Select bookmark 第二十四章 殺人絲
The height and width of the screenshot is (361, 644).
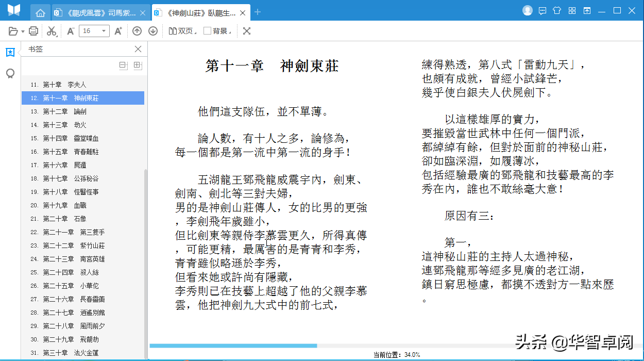point(83,272)
